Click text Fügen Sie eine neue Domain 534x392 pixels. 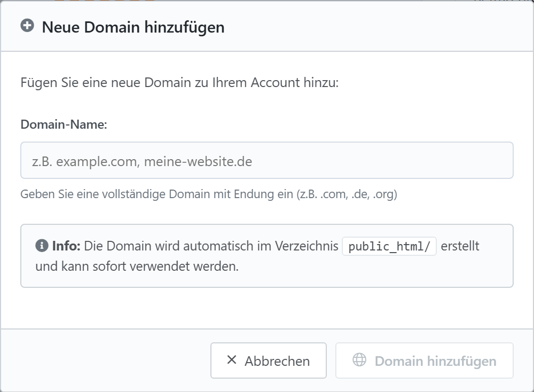pos(179,83)
